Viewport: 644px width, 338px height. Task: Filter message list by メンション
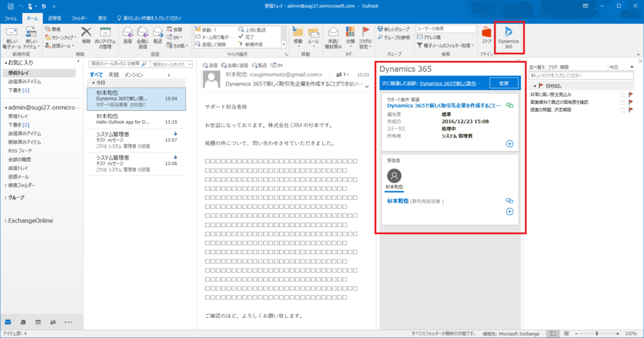(x=134, y=75)
